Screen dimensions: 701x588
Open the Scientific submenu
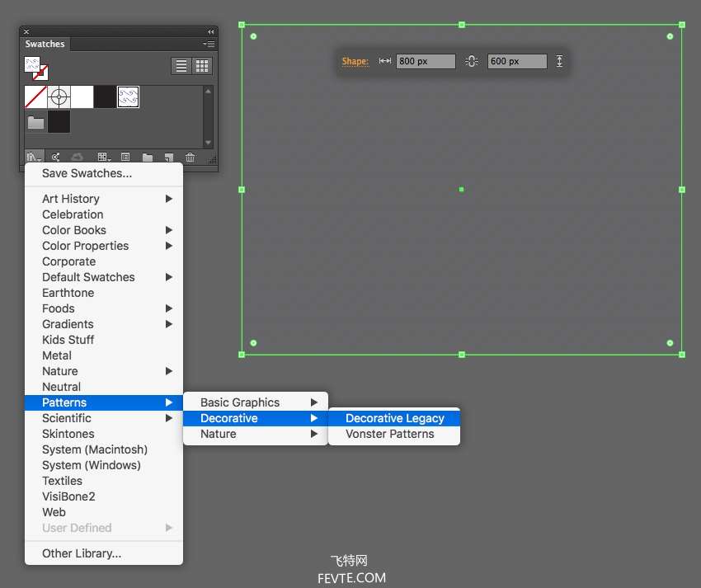(x=104, y=418)
